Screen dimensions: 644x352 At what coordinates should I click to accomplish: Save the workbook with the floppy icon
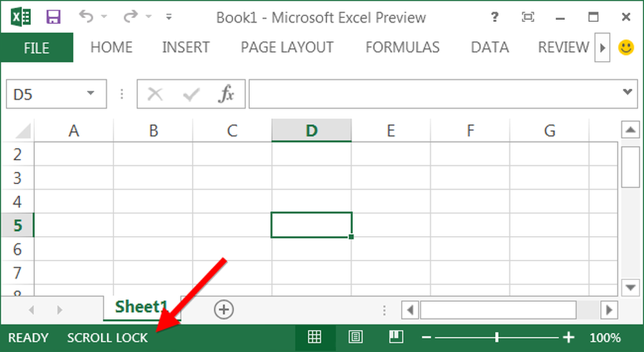(x=53, y=17)
